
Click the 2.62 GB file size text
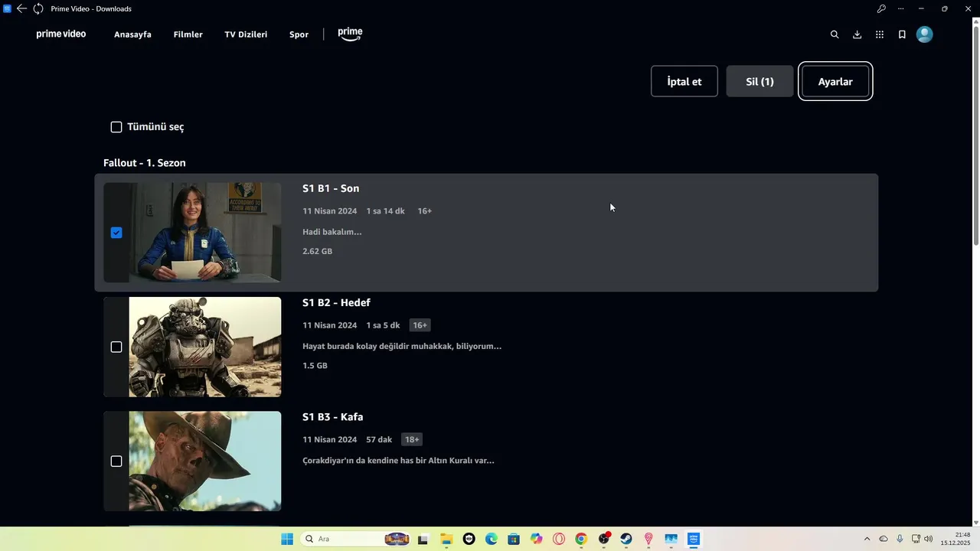coord(317,251)
